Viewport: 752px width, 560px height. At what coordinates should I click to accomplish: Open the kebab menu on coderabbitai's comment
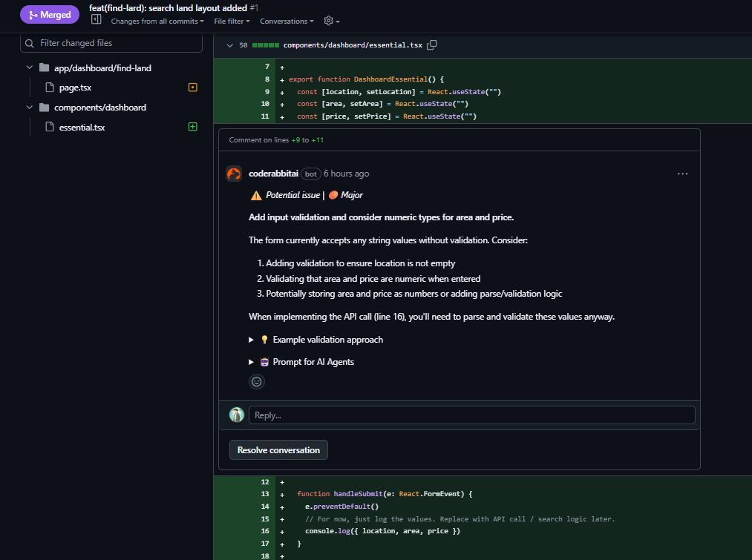(x=682, y=173)
